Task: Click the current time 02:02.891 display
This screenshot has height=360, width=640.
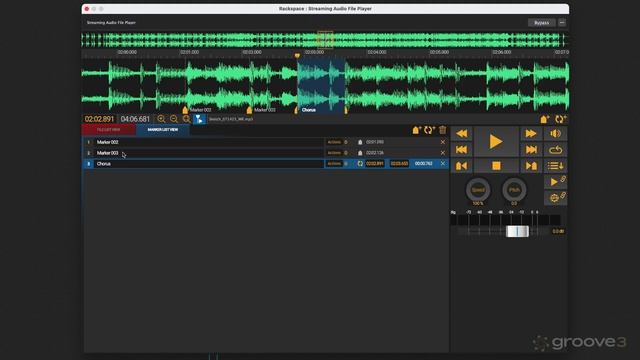Action: point(99,119)
